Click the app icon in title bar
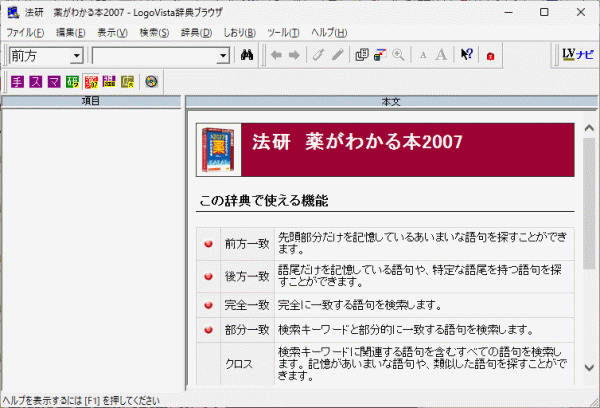The image size is (600, 408). [13, 12]
